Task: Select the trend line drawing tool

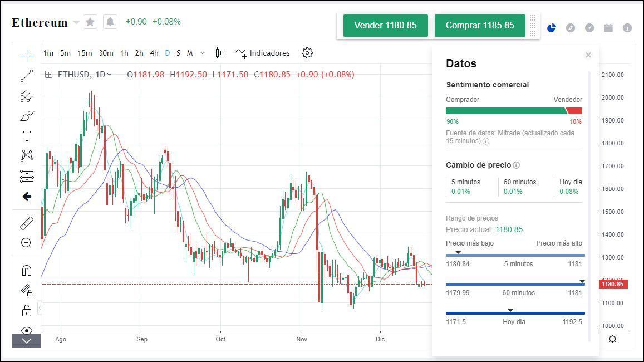Action: point(26,76)
